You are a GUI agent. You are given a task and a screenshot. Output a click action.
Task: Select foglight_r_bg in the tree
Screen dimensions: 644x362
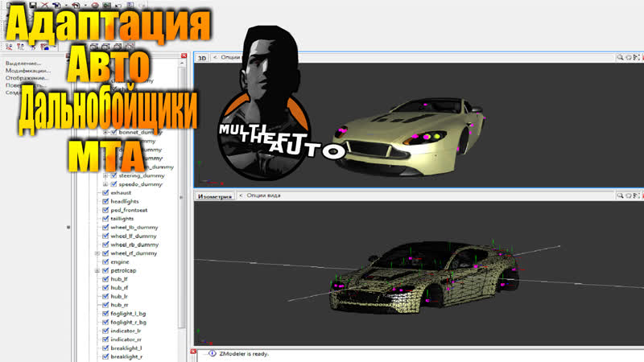129,323
